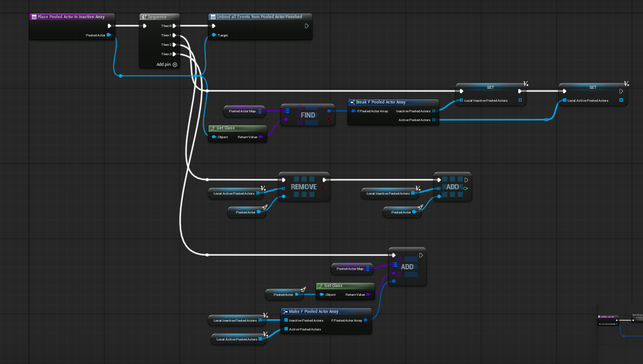Click F Pooled Actor Array output pin on Make node
643x364 pixels.
[x=366, y=320]
